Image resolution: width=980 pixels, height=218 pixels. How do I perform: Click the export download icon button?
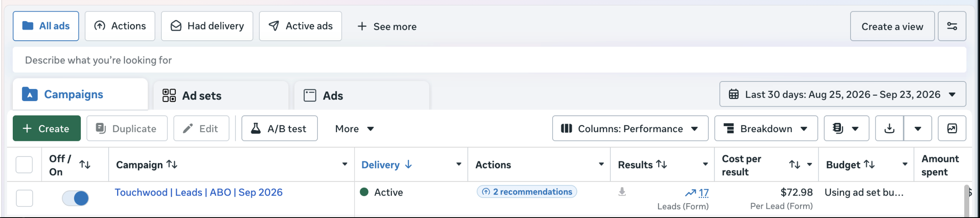click(889, 129)
